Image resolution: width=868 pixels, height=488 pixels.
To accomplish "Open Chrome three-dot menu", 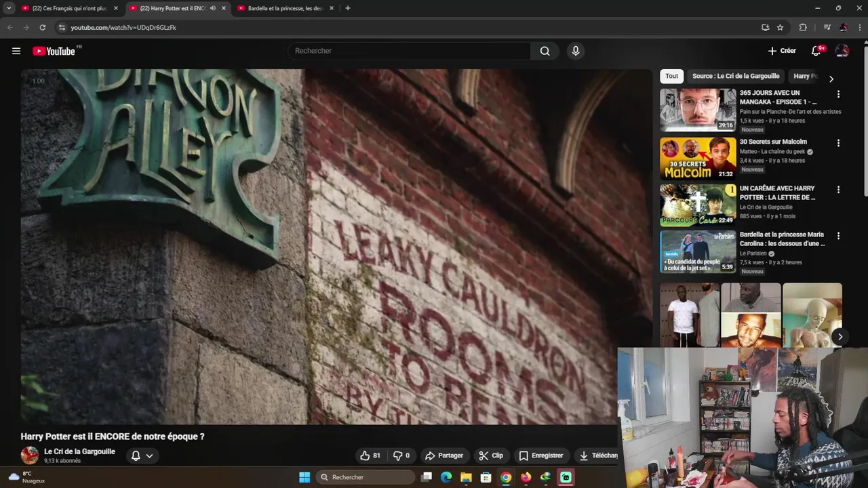I will point(860,27).
